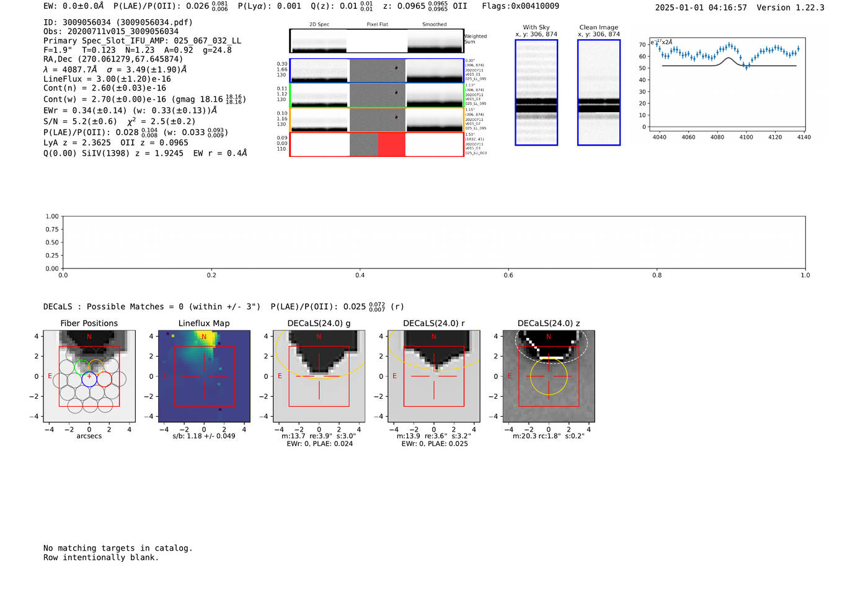Select the blue fiber circle in Fiber Positions
This screenshot has width=868, height=591.
[89, 379]
